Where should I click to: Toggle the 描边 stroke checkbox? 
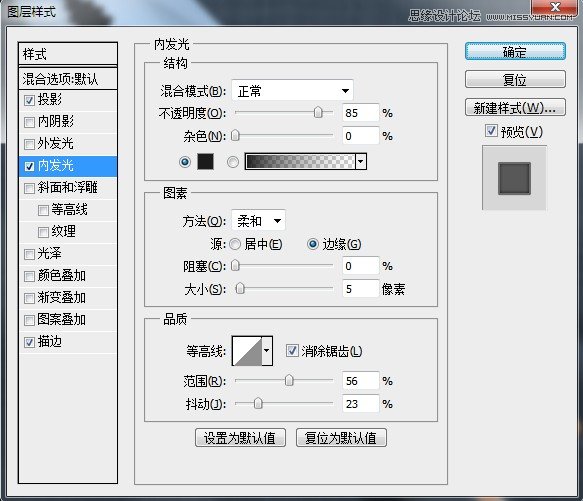click(29, 342)
